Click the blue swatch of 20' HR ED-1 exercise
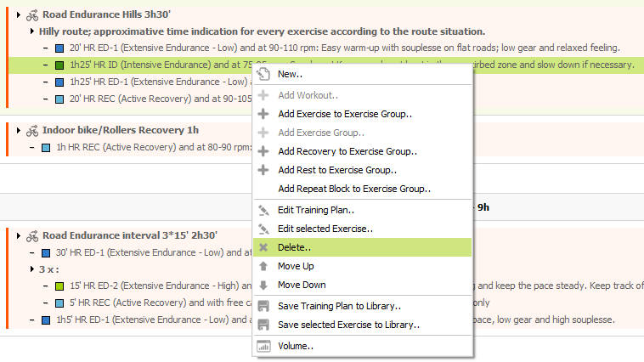644x362 pixels. tap(59, 48)
